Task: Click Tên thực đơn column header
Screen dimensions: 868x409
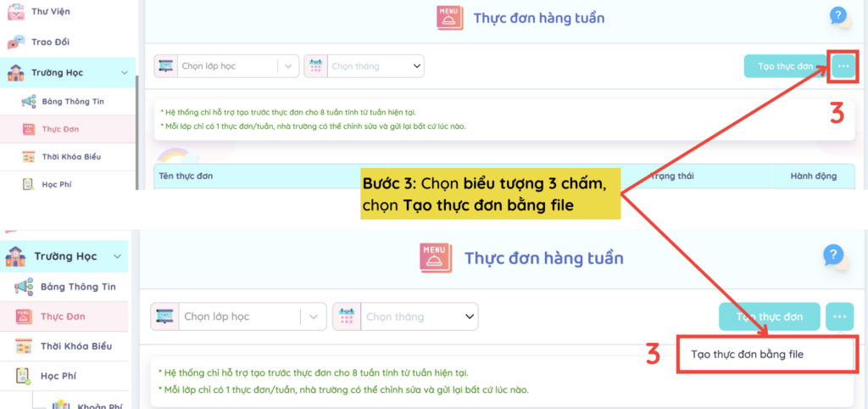Action: 186,176
